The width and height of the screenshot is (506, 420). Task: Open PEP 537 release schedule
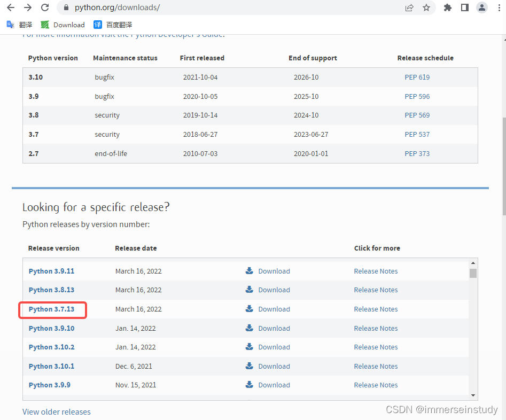tap(417, 134)
